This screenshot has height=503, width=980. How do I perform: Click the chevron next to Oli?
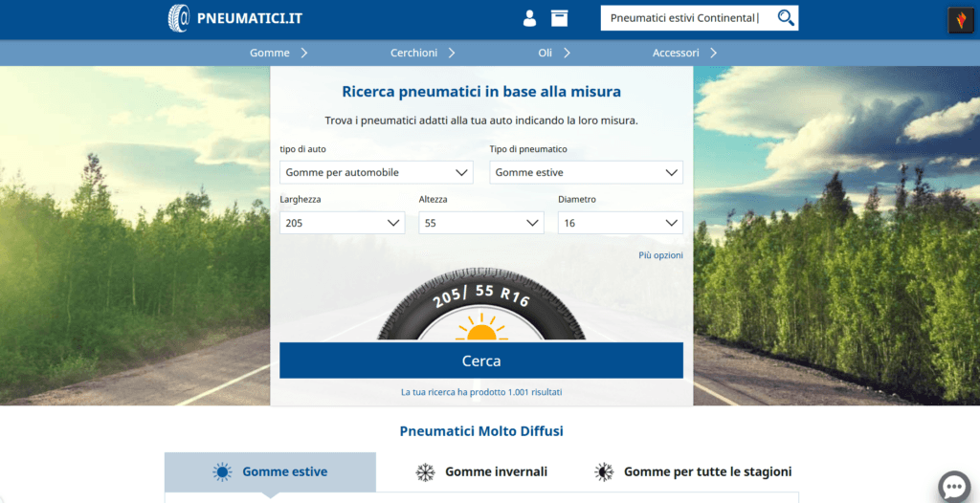(567, 54)
